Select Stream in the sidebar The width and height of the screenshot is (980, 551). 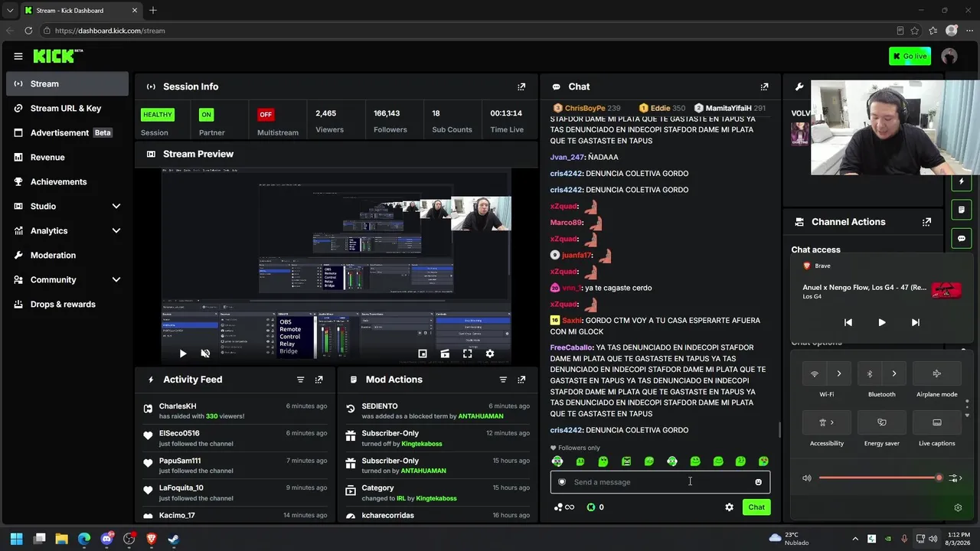point(67,84)
